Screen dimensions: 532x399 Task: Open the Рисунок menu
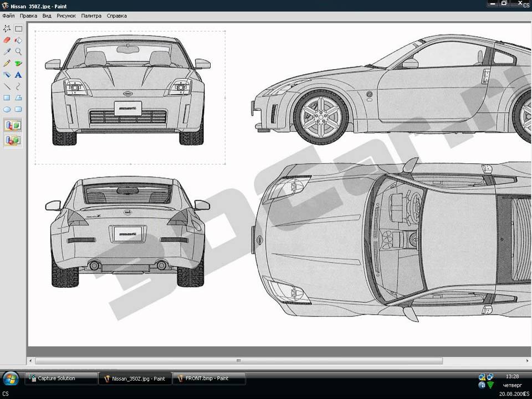(66, 16)
